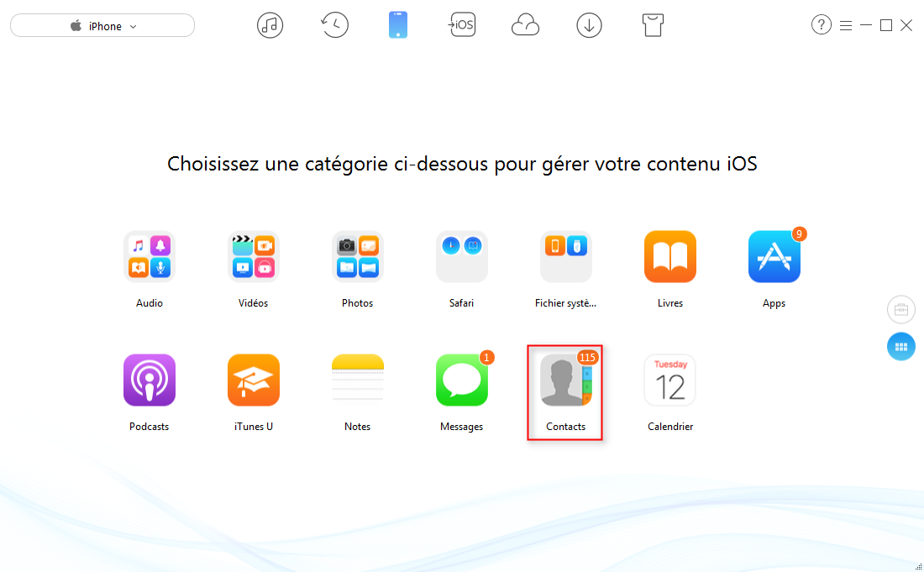Open the iPhone device dropdown
924x572 pixels.
click(x=102, y=25)
